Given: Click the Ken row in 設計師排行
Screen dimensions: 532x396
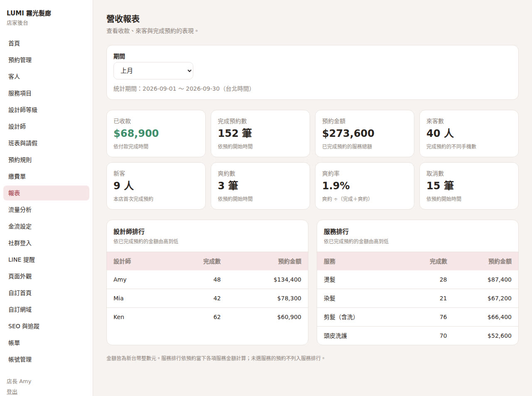Looking at the screenshot, I should click(207, 317).
